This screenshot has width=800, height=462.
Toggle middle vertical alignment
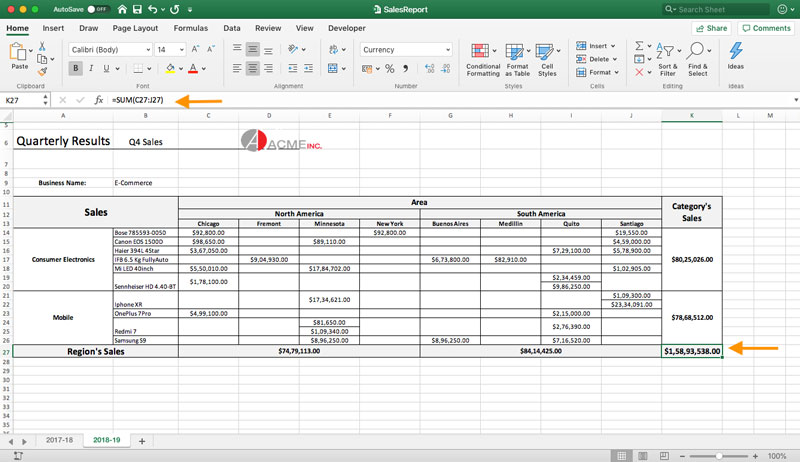click(253, 49)
